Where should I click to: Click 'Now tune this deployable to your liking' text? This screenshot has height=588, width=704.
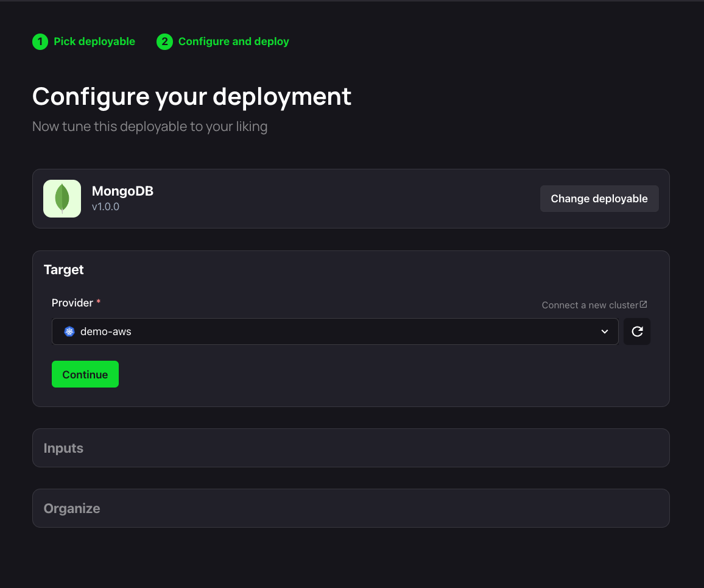[150, 127]
